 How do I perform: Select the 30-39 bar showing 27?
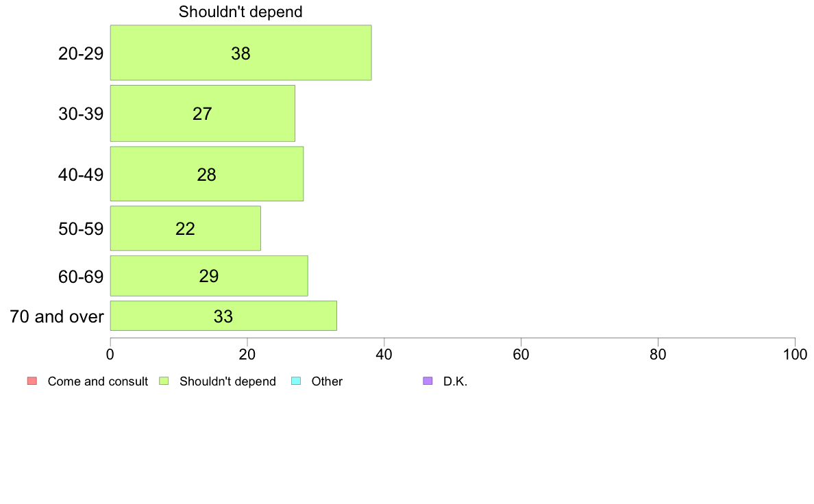click(202, 113)
